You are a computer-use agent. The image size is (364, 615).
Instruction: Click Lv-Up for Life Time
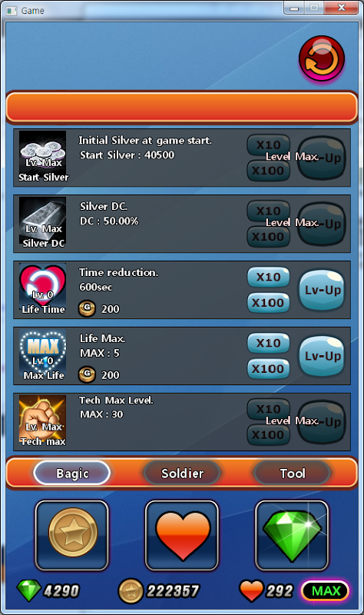pyautogui.click(x=322, y=290)
